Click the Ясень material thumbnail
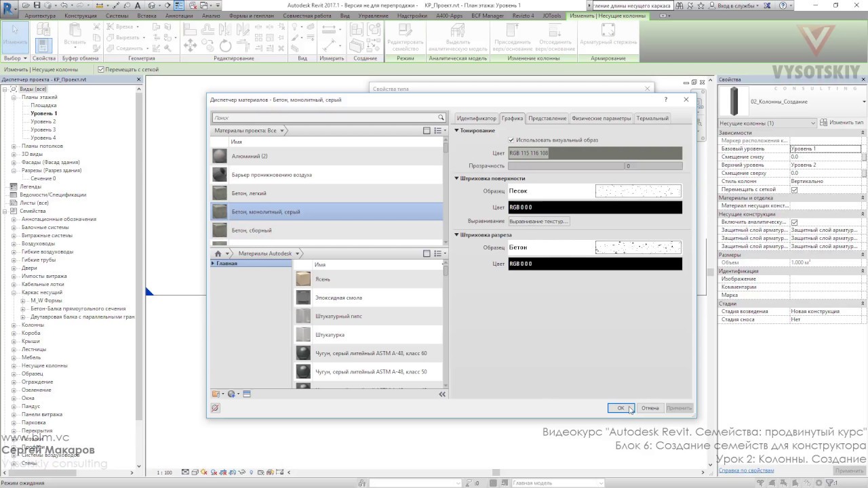868x488 pixels. (303, 279)
